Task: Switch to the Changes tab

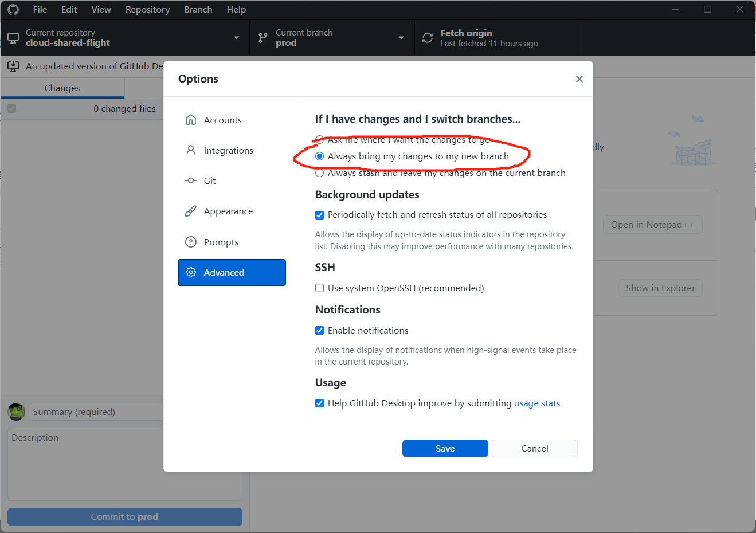Action: click(x=62, y=88)
